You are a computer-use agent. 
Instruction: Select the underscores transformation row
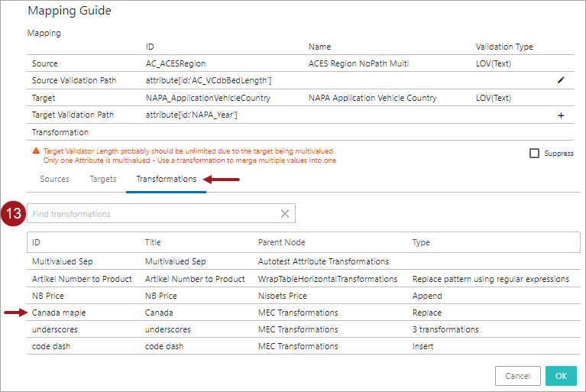click(55, 329)
